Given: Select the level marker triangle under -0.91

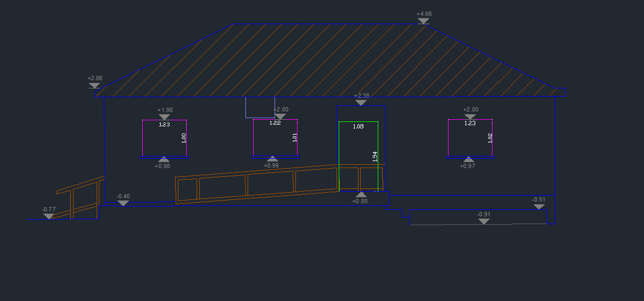Looking at the screenshot, I should (484, 221).
